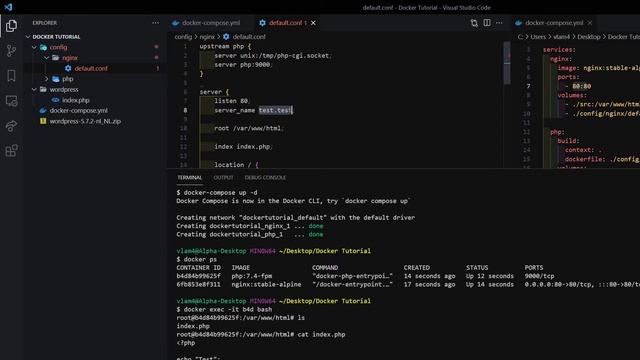Click the VS Code logo menu icon
The width and height of the screenshot is (640, 360).
click(x=8, y=7)
